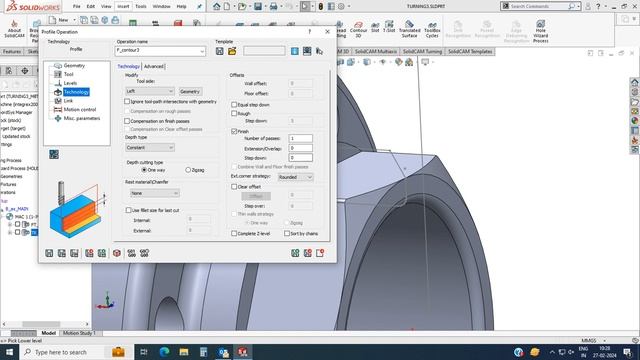The image size is (640, 360).
Task: Open the Calculator in the Windows taskbar
Action: 203,352
